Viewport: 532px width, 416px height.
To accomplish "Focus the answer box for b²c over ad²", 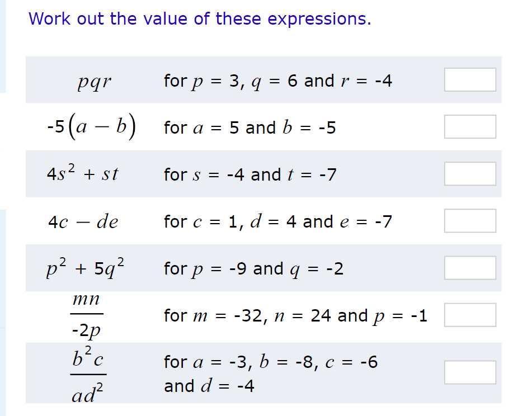I will point(470,372).
